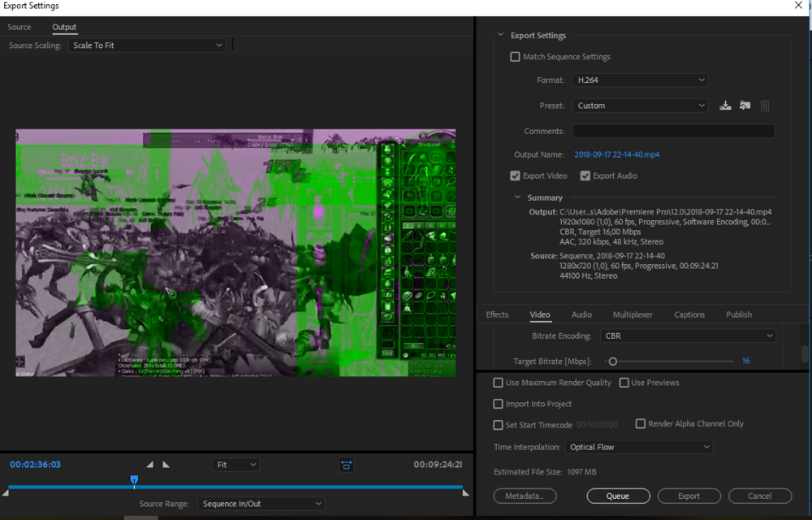Uncheck Export Video checkbox

click(x=515, y=176)
